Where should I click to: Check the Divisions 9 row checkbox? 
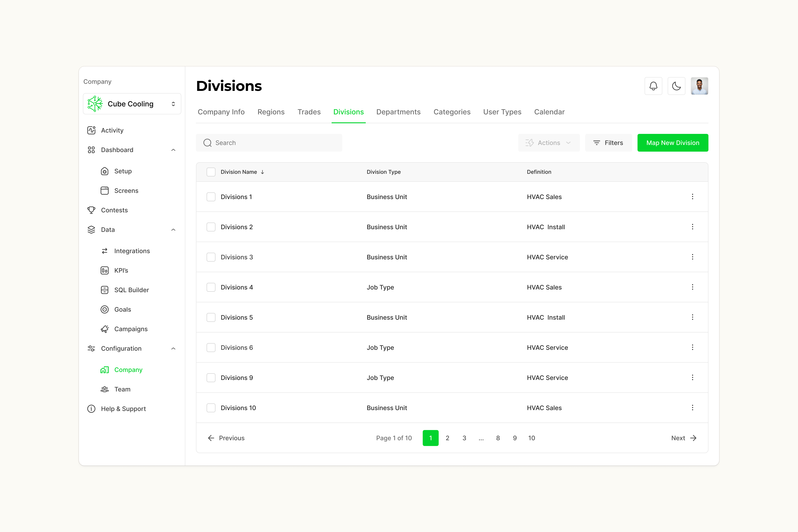[211, 378]
